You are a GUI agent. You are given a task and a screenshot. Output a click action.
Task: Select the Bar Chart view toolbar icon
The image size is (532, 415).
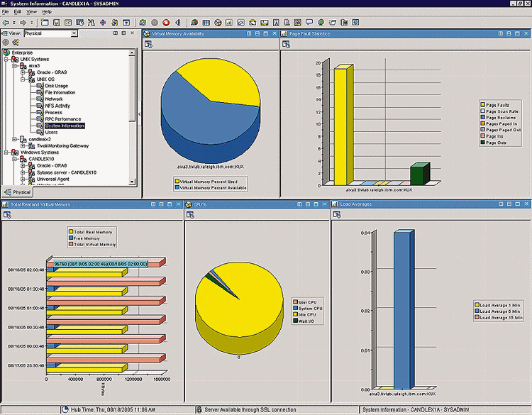[229, 23]
